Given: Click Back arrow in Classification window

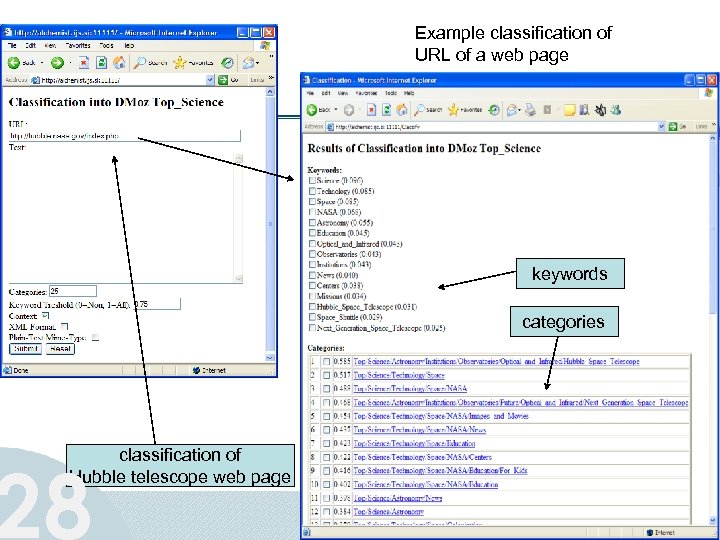Looking at the screenshot, I should (x=312, y=110).
